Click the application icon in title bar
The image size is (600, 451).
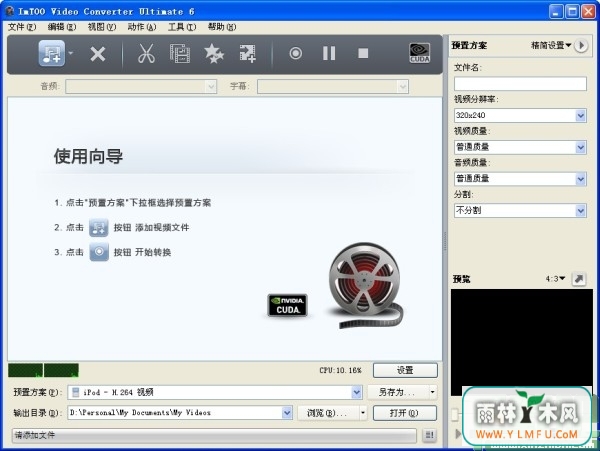click(x=10, y=11)
